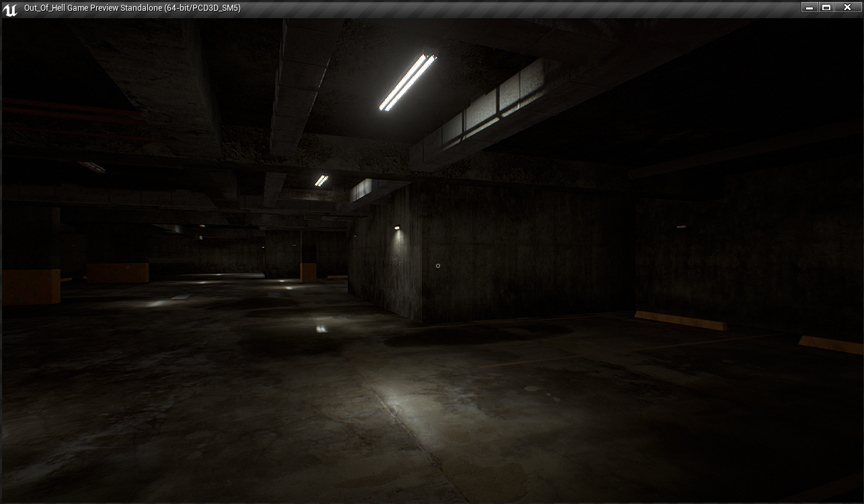Image resolution: width=864 pixels, height=504 pixels.
Task: Click the wall-mounted lamp on the concrete wall
Action: 397,228
